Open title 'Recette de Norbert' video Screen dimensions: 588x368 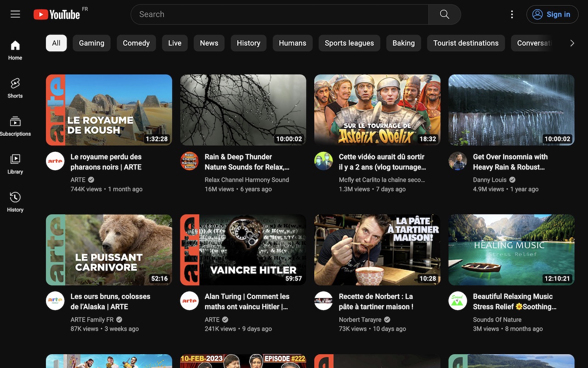pos(376,302)
